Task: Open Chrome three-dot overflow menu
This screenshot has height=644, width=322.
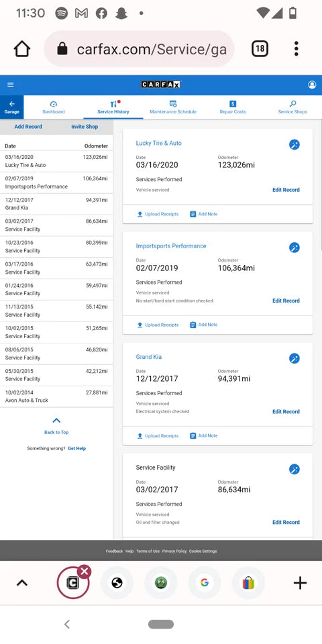Action: tap(296, 49)
